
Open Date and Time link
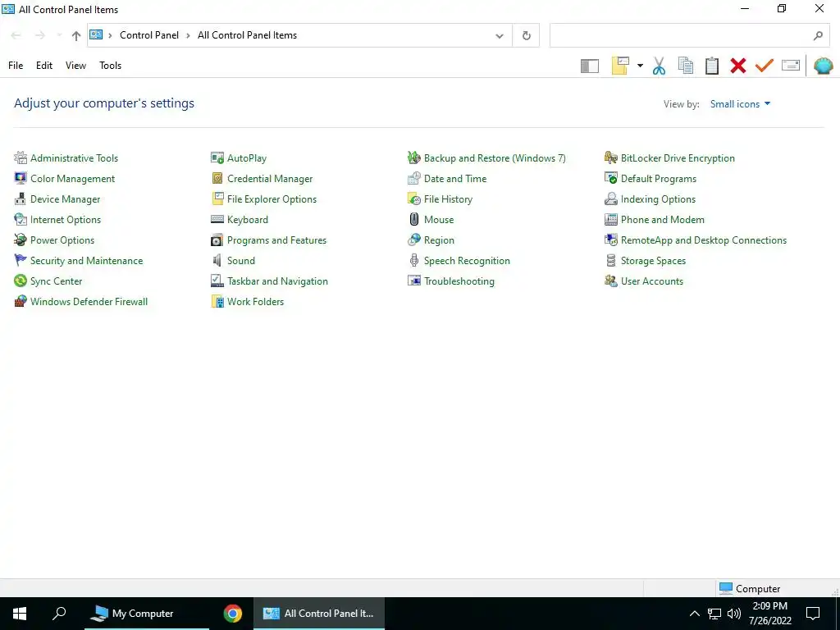coord(455,178)
